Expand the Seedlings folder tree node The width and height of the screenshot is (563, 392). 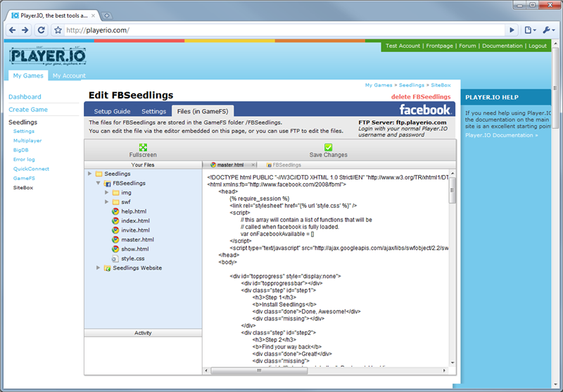coord(90,173)
